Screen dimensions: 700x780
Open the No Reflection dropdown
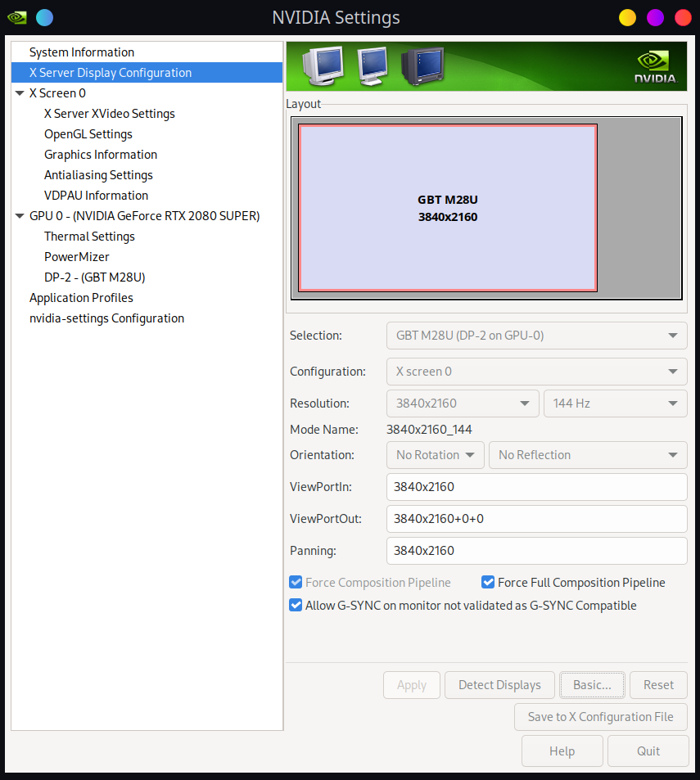(588, 455)
